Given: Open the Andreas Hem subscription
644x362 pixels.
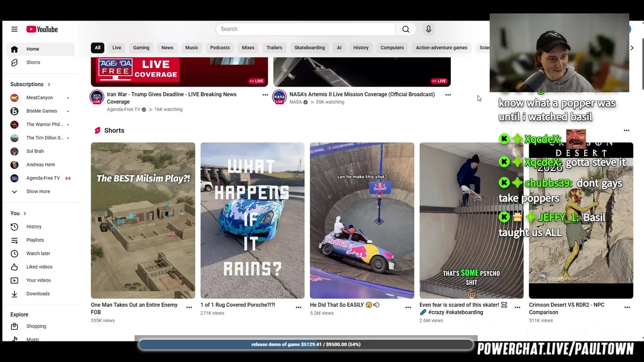Looking at the screenshot, I should coord(41,164).
